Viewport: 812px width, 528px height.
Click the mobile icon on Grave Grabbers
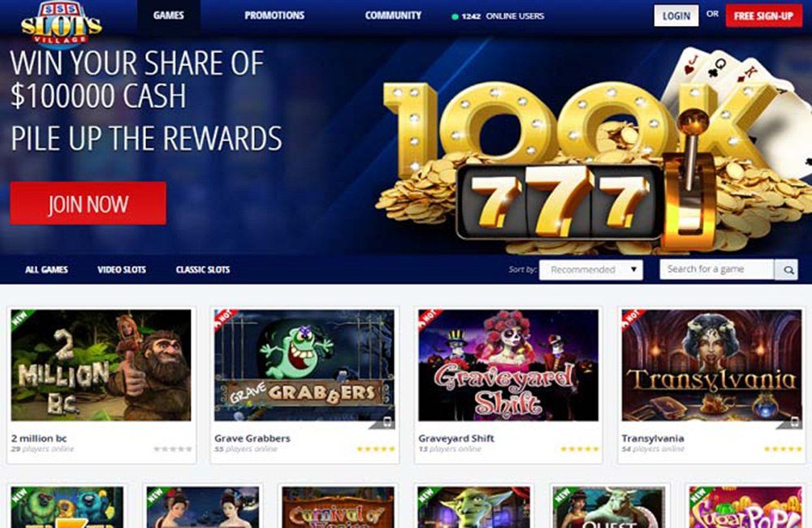coord(387,423)
